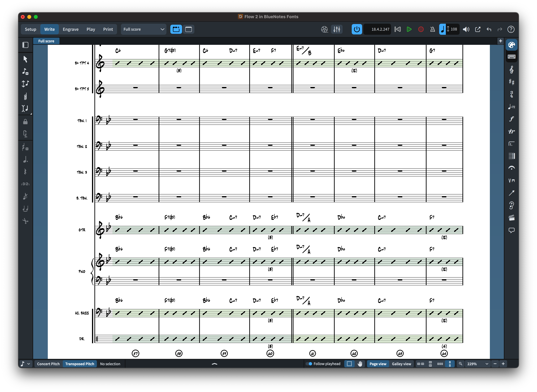Image resolution: width=537 pixels, height=392 pixels.
Task: Show tabs button in toolbar
Action: (176, 29)
